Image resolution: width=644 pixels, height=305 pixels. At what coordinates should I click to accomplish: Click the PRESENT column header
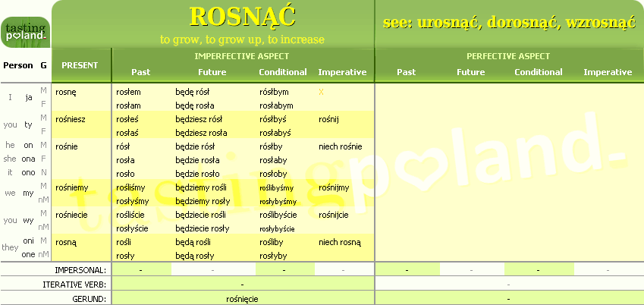coord(80,65)
